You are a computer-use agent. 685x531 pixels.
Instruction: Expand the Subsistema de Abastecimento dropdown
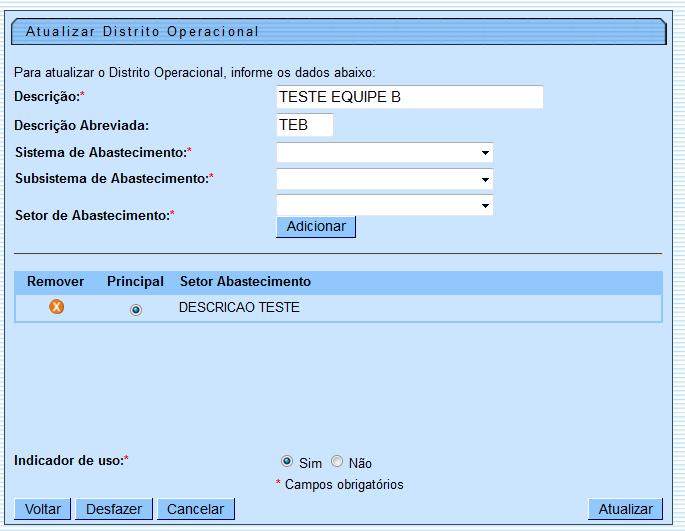tap(385, 179)
